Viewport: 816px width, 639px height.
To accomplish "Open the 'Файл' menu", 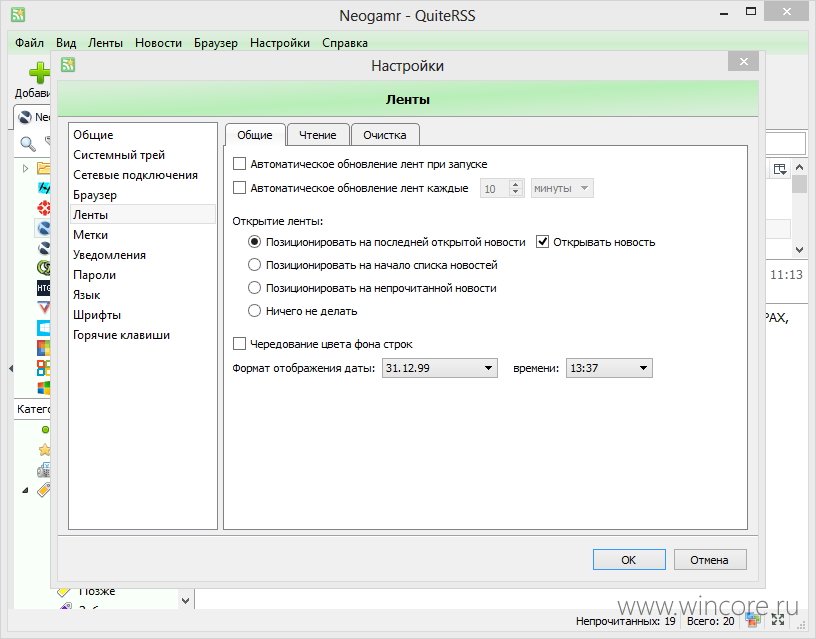I will tap(29, 43).
